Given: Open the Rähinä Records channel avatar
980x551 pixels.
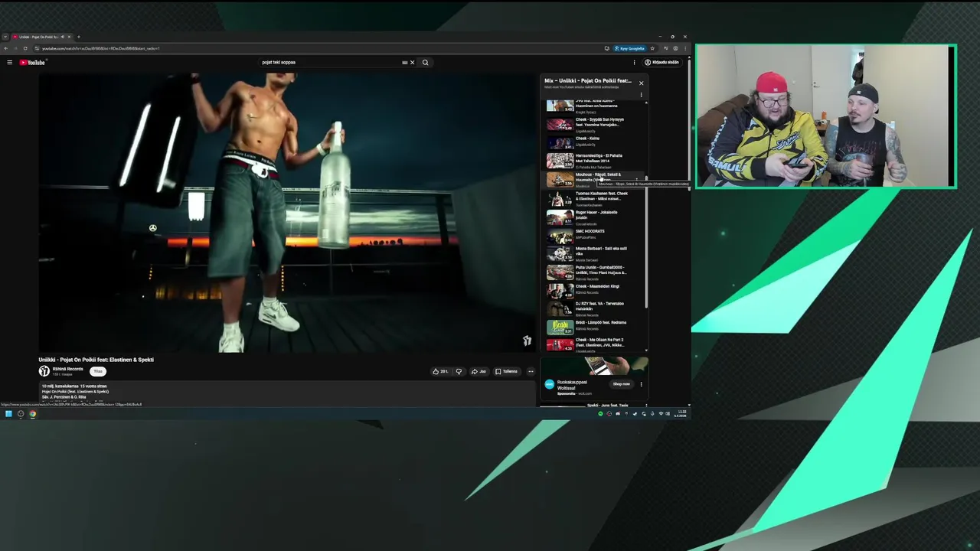Looking at the screenshot, I should coord(44,371).
